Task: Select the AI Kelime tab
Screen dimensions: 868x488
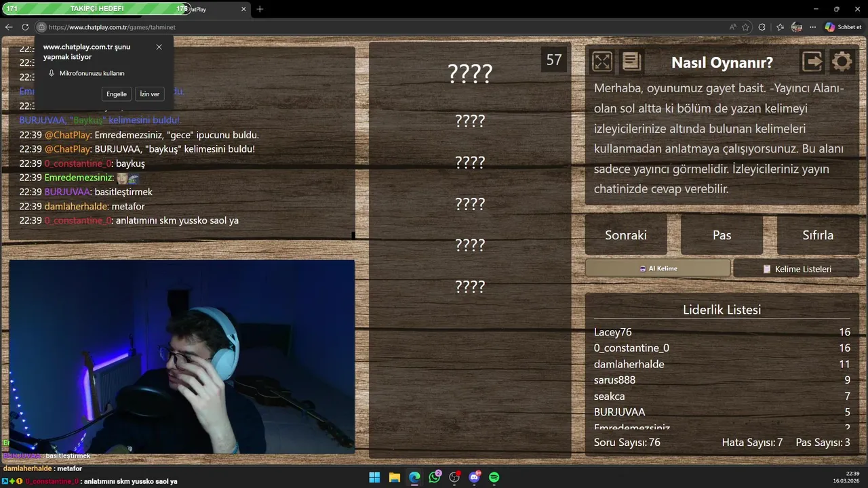Action: tap(658, 268)
